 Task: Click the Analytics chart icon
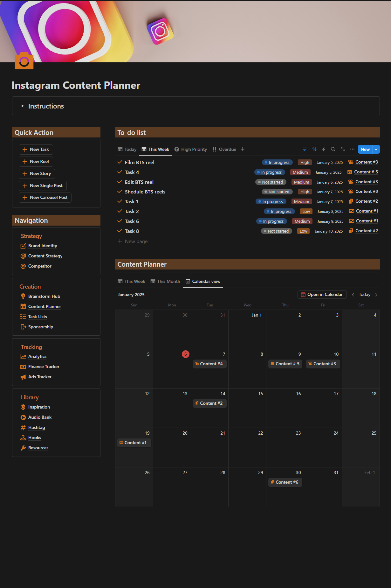(x=23, y=357)
